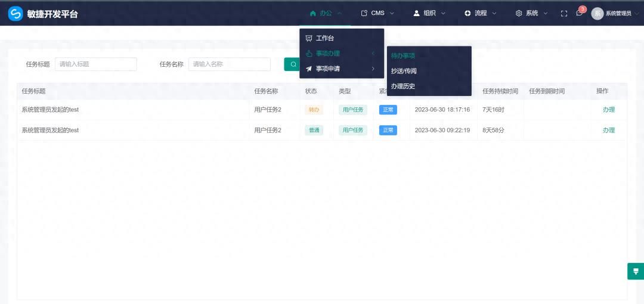Viewport: 644px width, 304px height.
Task: Expand the 事项申请 submenu arrow
Action: coord(373,69)
